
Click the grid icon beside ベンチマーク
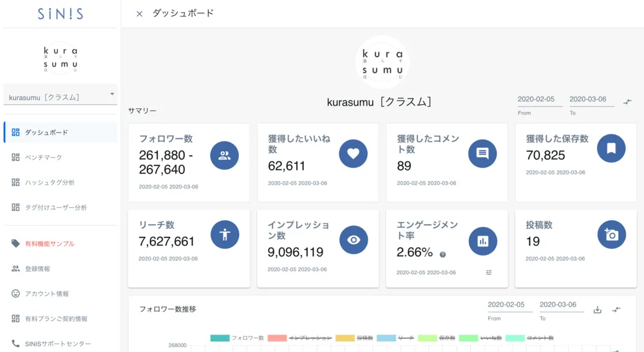[15, 157]
